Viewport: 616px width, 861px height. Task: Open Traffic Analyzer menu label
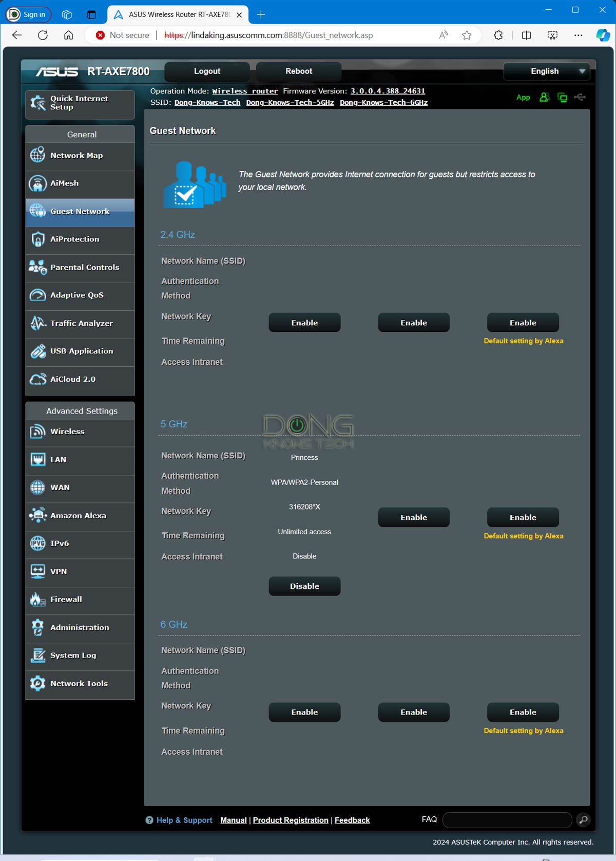coord(82,323)
